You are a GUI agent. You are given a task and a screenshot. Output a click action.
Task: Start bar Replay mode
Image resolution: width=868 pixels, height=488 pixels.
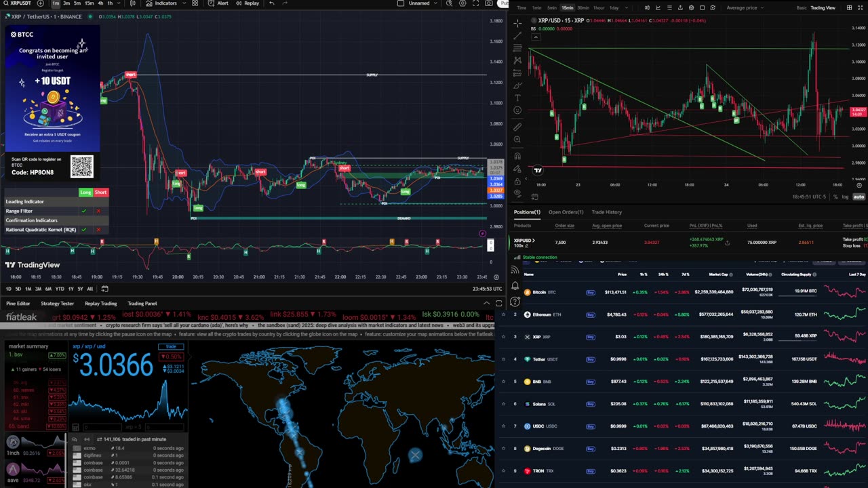click(248, 3)
